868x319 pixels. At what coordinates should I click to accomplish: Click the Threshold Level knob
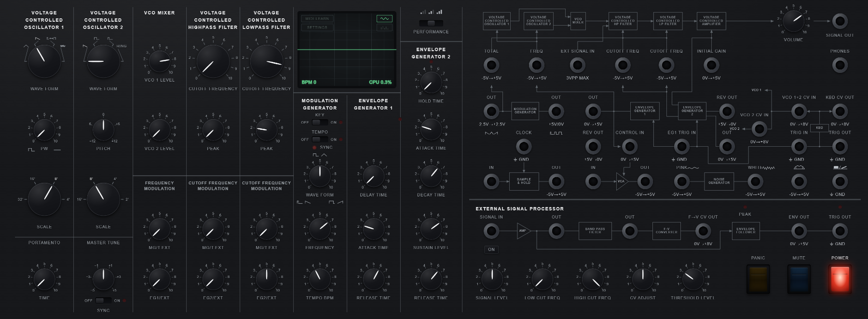693,279
